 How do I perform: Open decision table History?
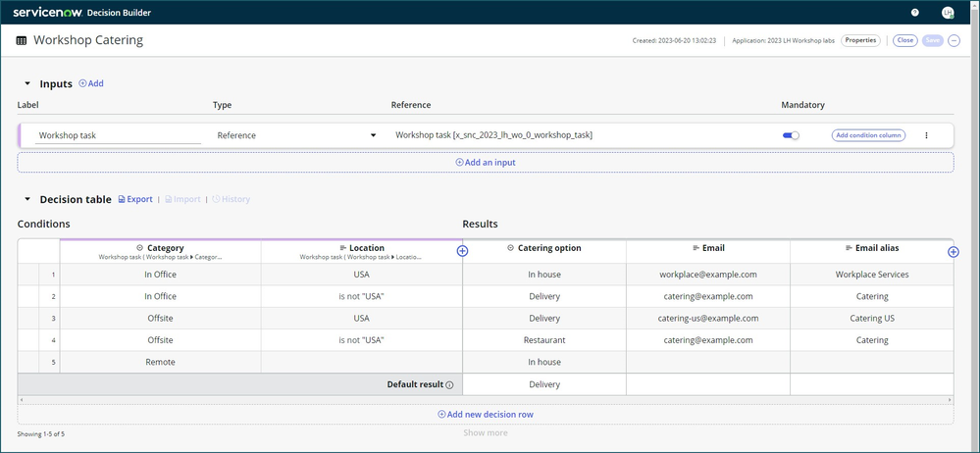(x=231, y=199)
